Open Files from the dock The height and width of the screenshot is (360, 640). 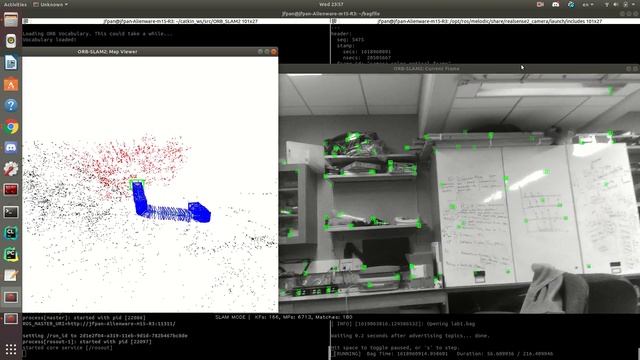[x=11, y=20]
